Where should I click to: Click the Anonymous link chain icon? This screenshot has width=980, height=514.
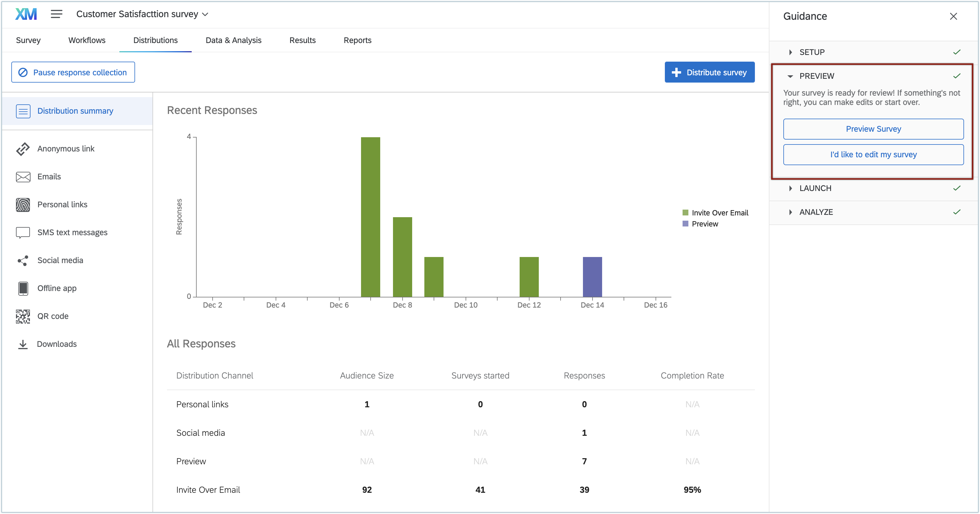tap(23, 149)
